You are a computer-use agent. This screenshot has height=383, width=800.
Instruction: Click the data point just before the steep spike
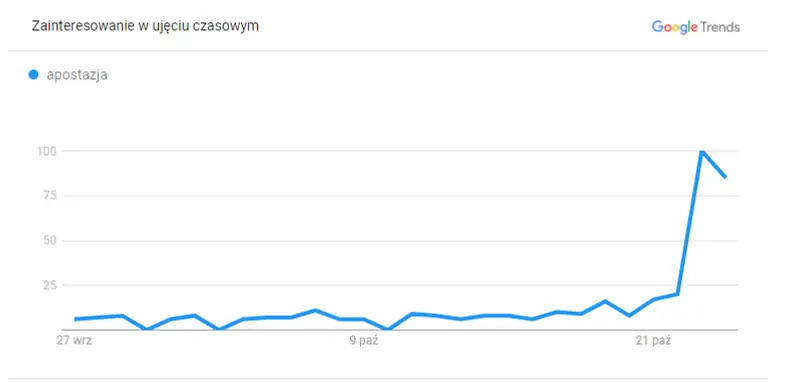click(x=678, y=294)
